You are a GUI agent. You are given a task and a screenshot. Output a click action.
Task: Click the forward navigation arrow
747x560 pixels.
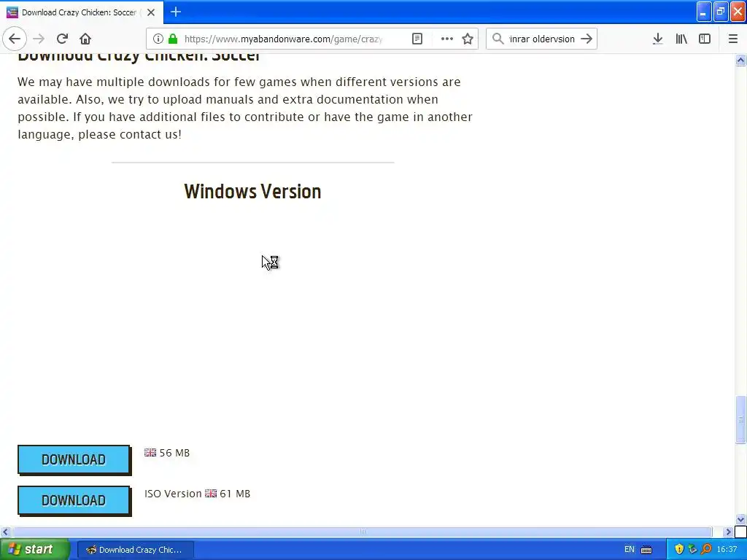click(39, 39)
